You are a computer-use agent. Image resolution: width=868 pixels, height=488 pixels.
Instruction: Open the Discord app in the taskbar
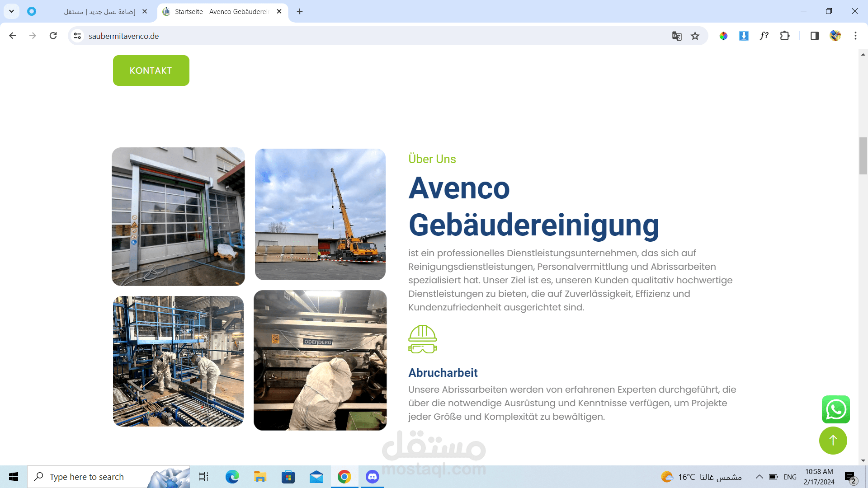[x=372, y=477]
